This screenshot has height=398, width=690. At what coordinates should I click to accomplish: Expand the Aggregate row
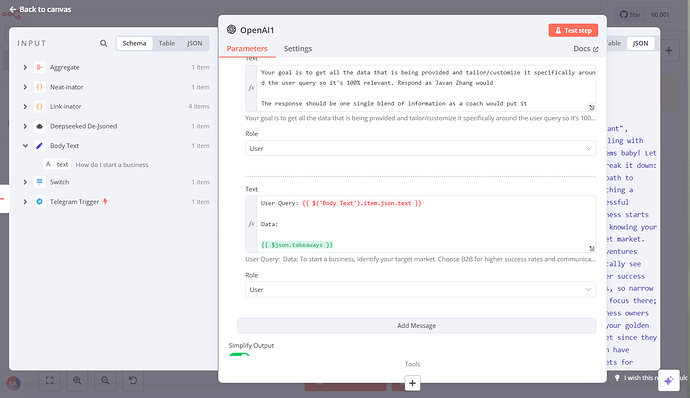(x=25, y=67)
